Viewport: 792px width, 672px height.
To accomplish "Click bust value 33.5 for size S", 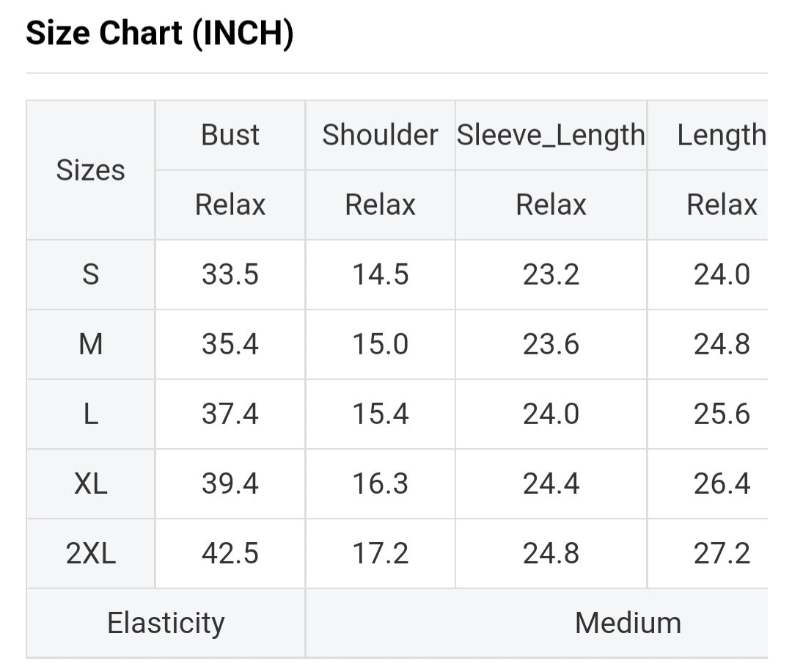I will pyautogui.click(x=230, y=275).
